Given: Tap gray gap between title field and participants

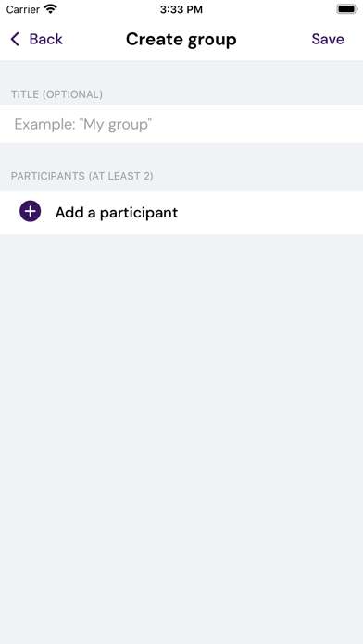Looking at the screenshot, I should (181, 155).
